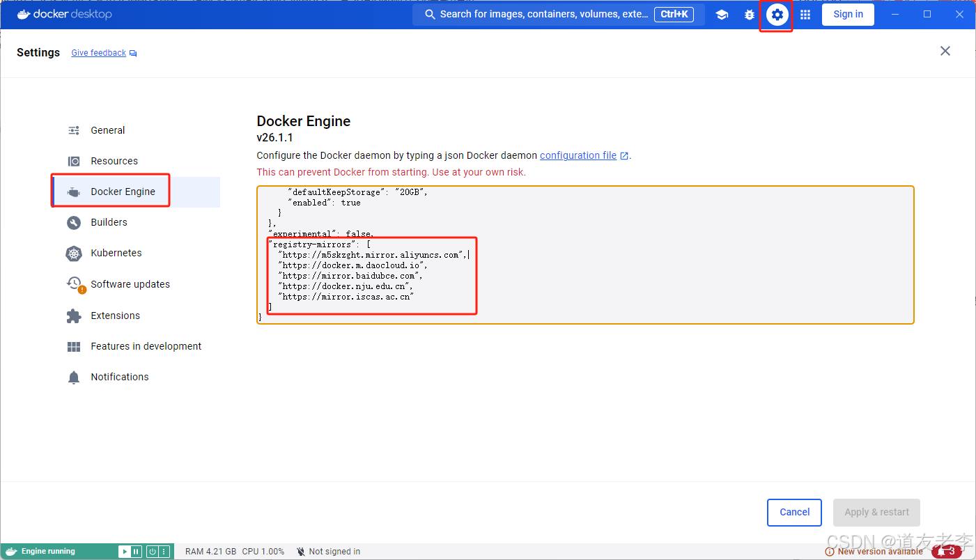Open the Software updates section

tap(136, 284)
